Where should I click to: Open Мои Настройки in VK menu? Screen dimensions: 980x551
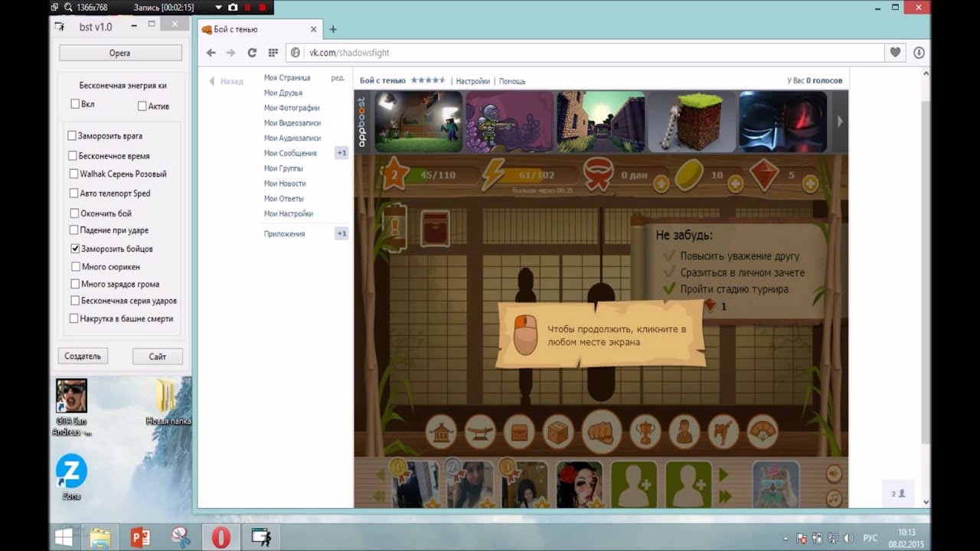coord(289,214)
